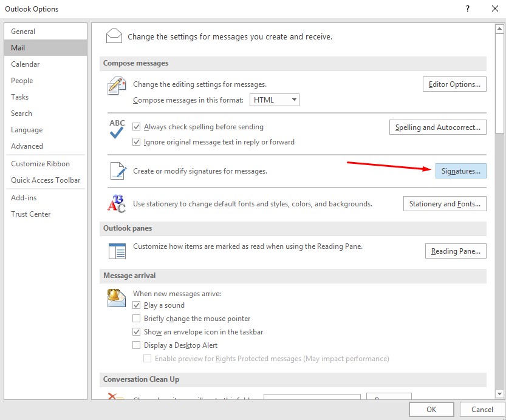Choose the Language category
Image resolution: width=506 pixels, height=420 pixels.
pyautogui.click(x=46, y=130)
